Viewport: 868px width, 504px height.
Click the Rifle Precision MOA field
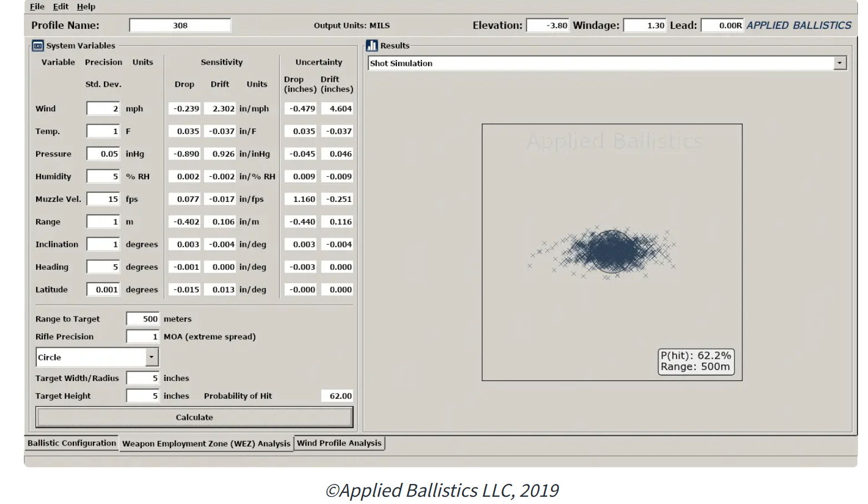coord(142,337)
